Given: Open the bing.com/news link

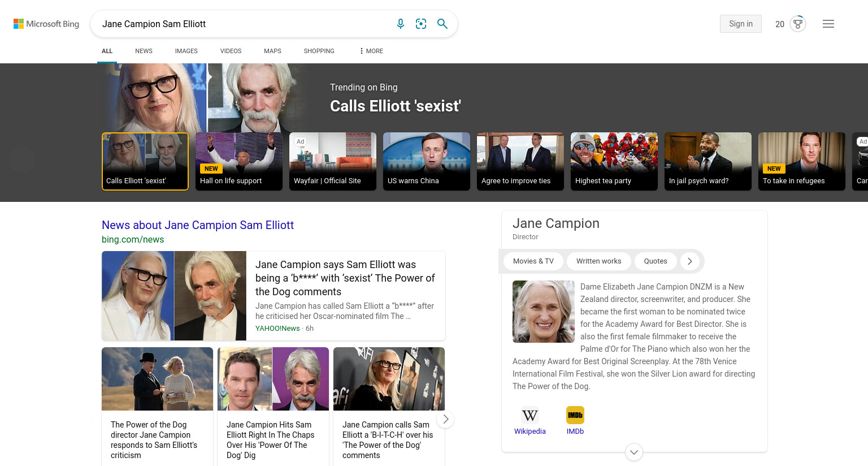Looking at the screenshot, I should click(x=133, y=239).
